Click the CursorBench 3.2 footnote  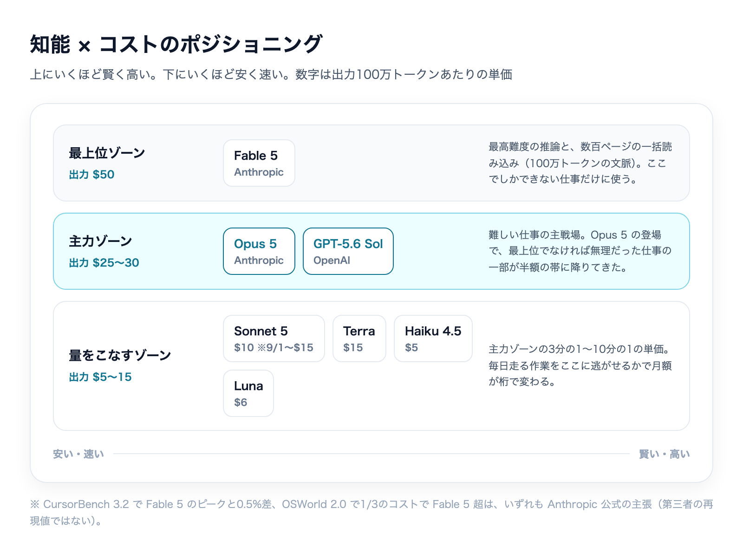point(371,512)
